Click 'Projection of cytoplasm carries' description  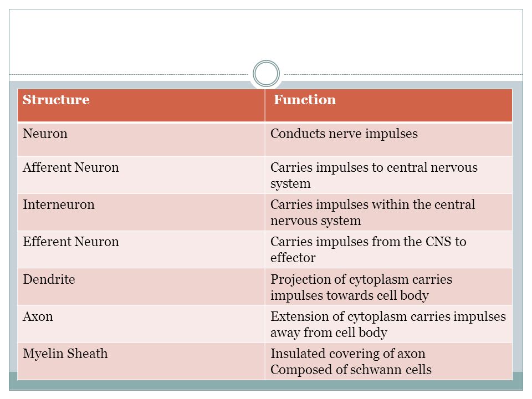[361, 279]
